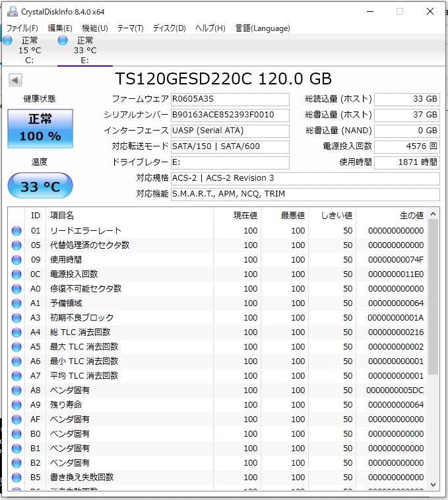Click status circle for ID A7 row

click(x=16, y=376)
